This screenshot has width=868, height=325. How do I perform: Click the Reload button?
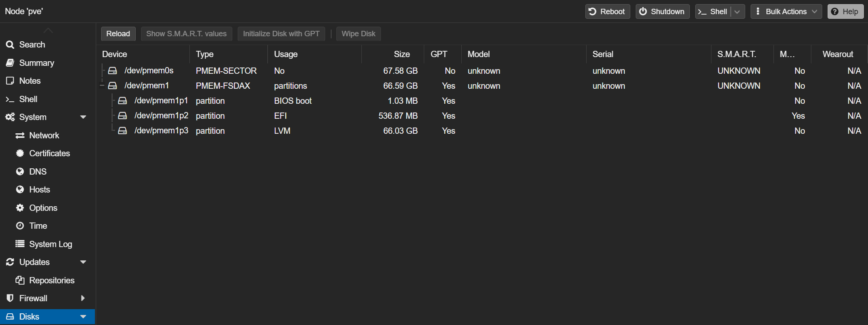point(118,34)
